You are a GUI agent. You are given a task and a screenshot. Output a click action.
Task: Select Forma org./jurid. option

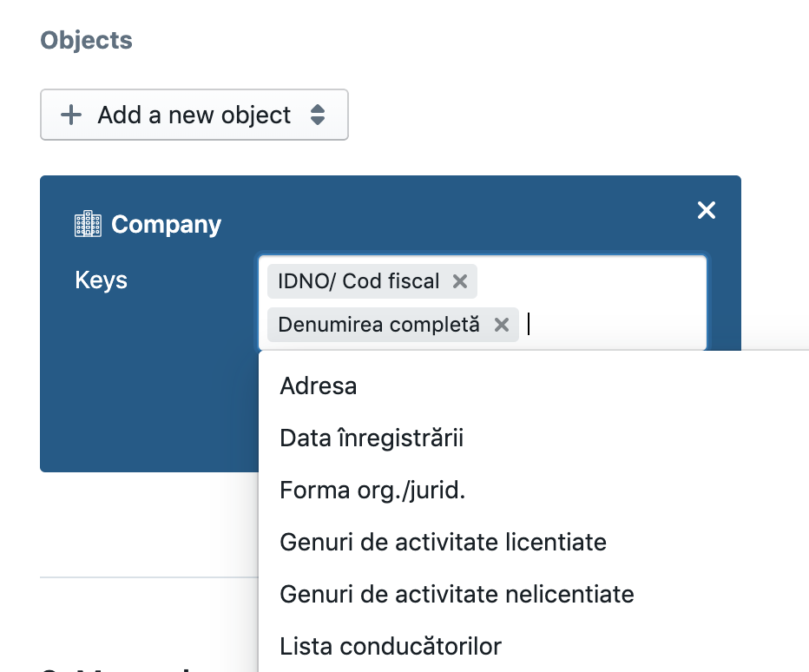pyautogui.click(x=372, y=491)
